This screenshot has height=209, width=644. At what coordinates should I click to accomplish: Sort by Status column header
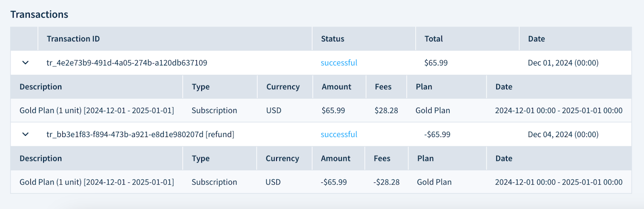point(332,39)
